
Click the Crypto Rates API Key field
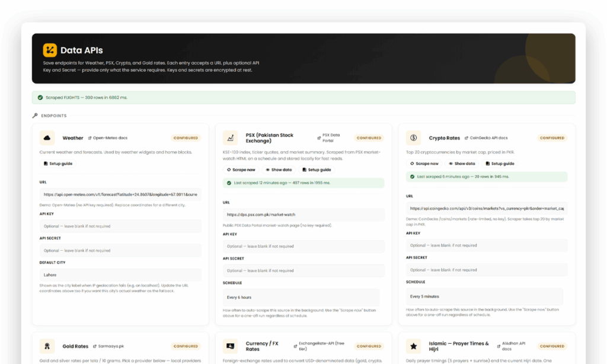click(487, 245)
